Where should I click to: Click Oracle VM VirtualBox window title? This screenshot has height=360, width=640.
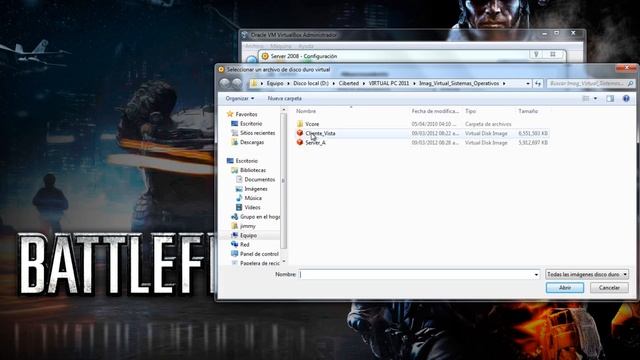click(293, 35)
